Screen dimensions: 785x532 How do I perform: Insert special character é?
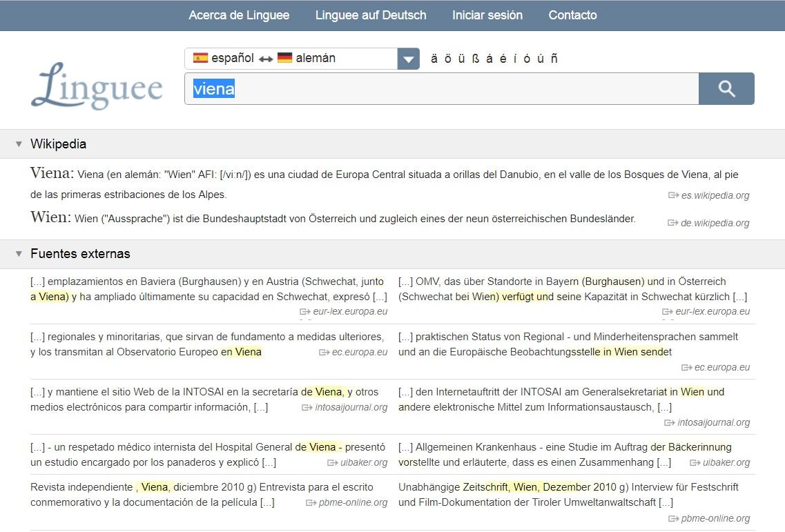pyautogui.click(x=503, y=59)
